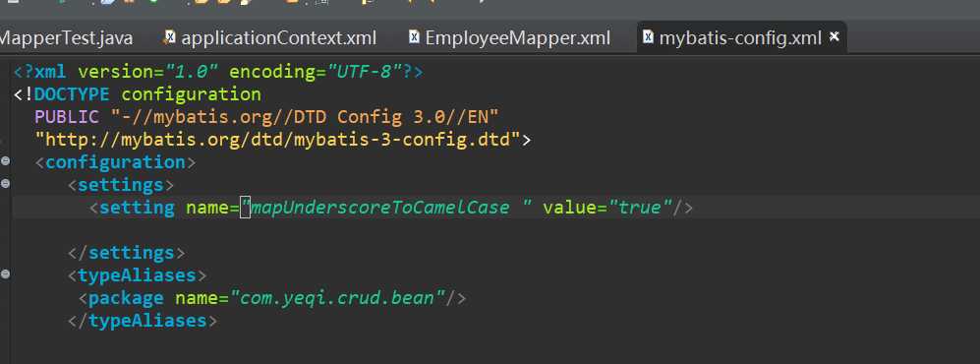
Task: Click the XML file icon on mybatis-config.xml tab
Action: click(x=649, y=37)
